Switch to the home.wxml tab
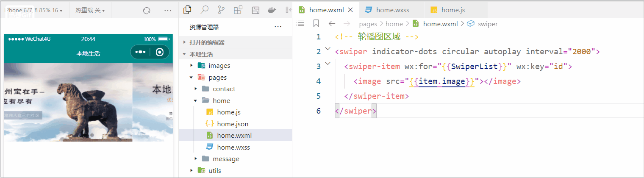644x178 pixels. click(x=326, y=10)
